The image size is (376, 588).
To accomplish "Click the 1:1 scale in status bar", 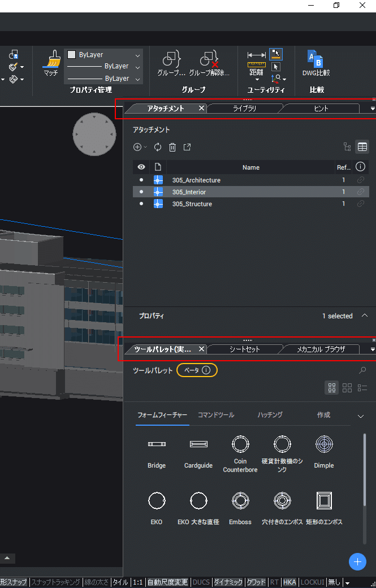I will [x=137, y=582].
